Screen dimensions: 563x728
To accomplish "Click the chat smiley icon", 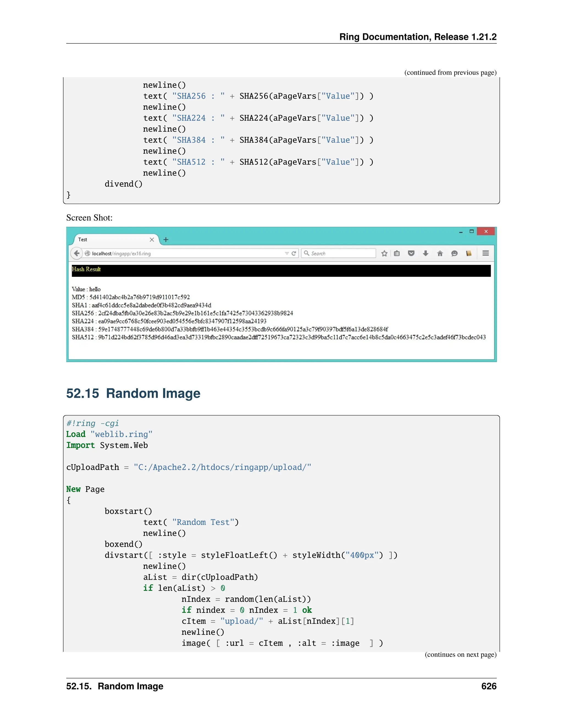I will (x=454, y=253).
